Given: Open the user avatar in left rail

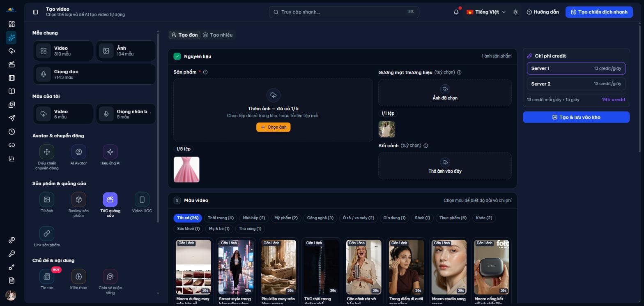Looking at the screenshot, I should [x=11, y=295].
